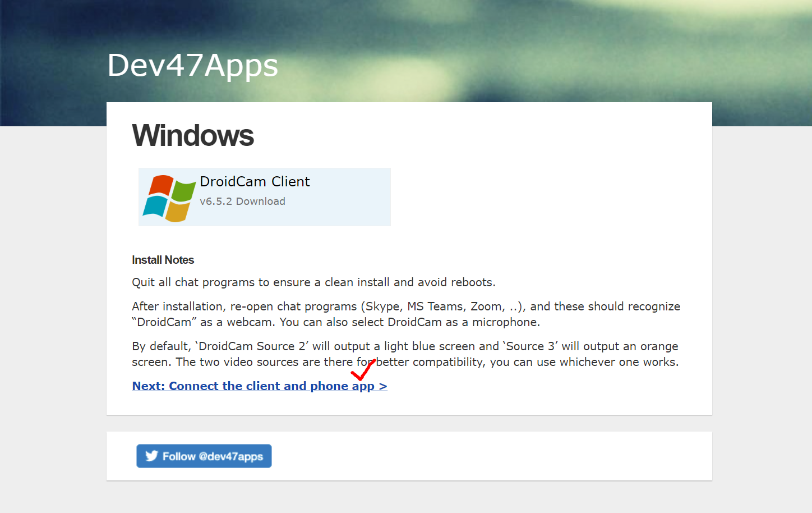Image resolution: width=812 pixels, height=513 pixels.
Task: Click the 'Quit all chat programs' sentence
Action: tap(313, 282)
